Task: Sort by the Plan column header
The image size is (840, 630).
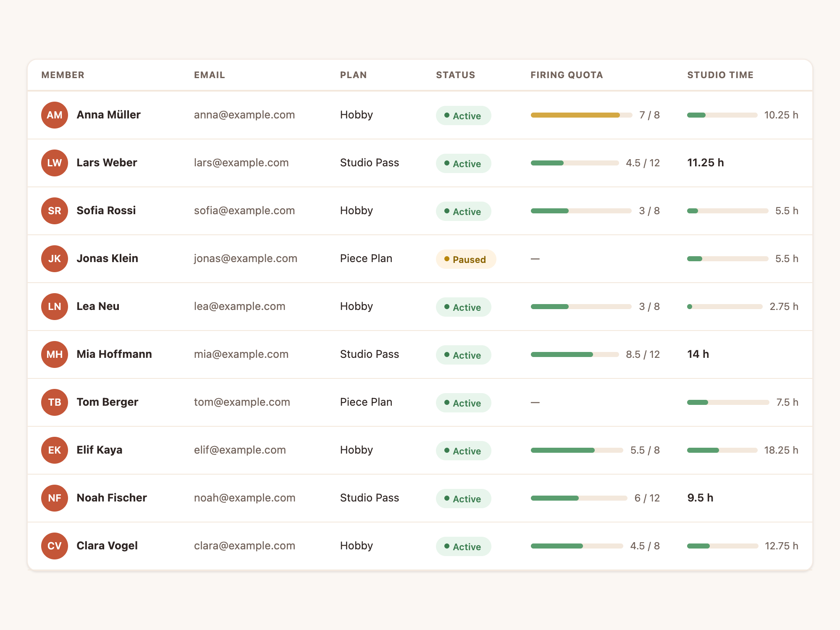Action: (x=354, y=75)
